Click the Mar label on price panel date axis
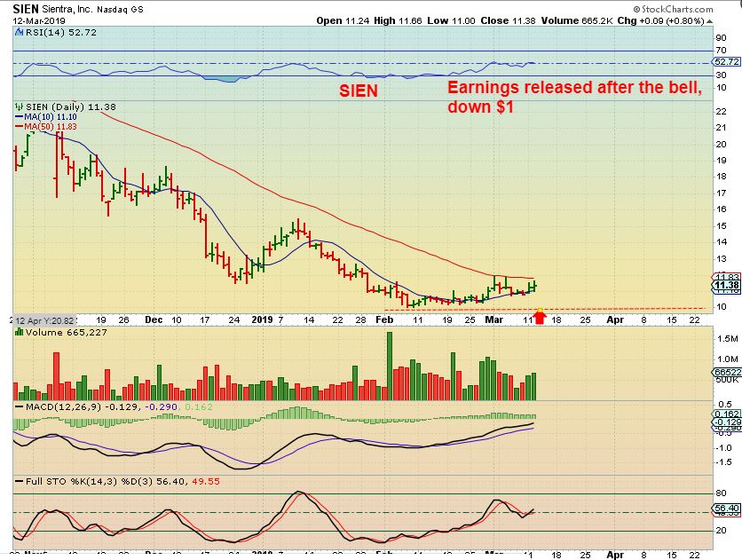The height and width of the screenshot is (560, 742). tap(494, 319)
